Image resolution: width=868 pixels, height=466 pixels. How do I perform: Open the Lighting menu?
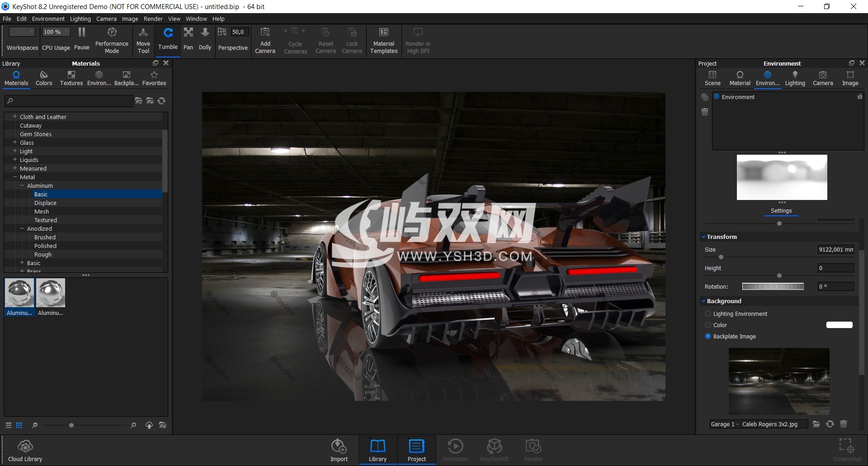(x=80, y=19)
